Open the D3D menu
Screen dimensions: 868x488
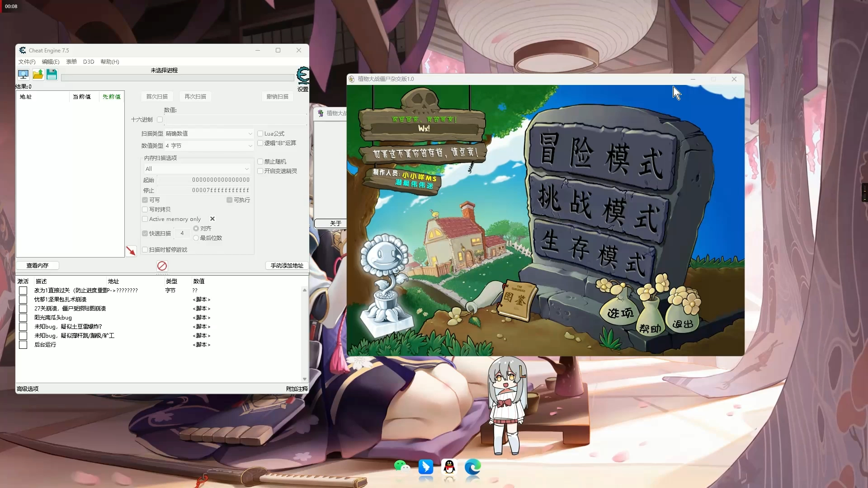pyautogui.click(x=89, y=62)
